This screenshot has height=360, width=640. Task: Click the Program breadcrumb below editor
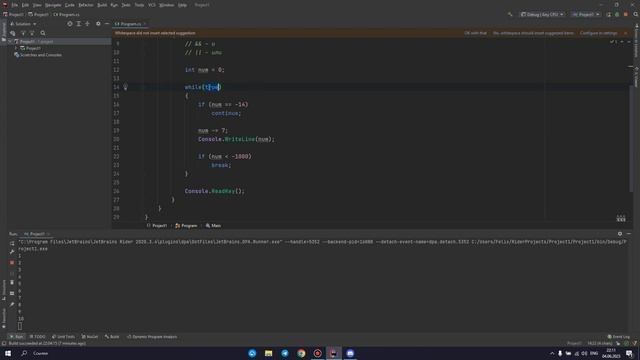click(186, 226)
